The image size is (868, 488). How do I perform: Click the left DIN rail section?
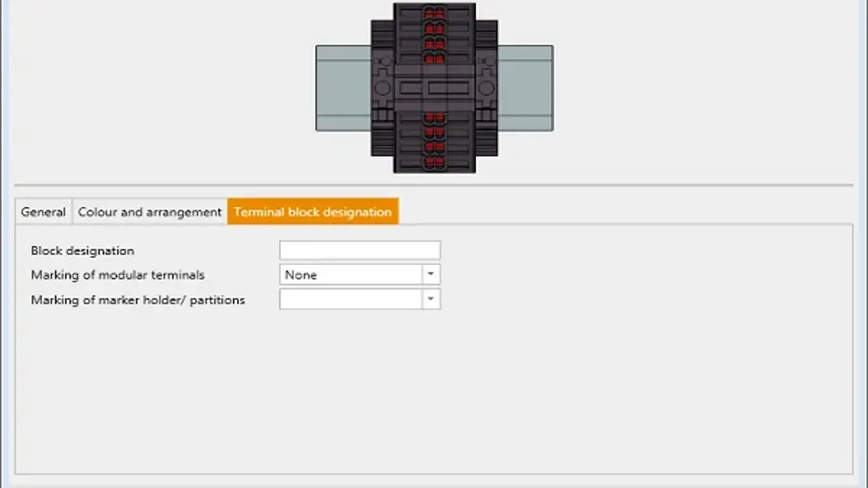click(343, 88)
